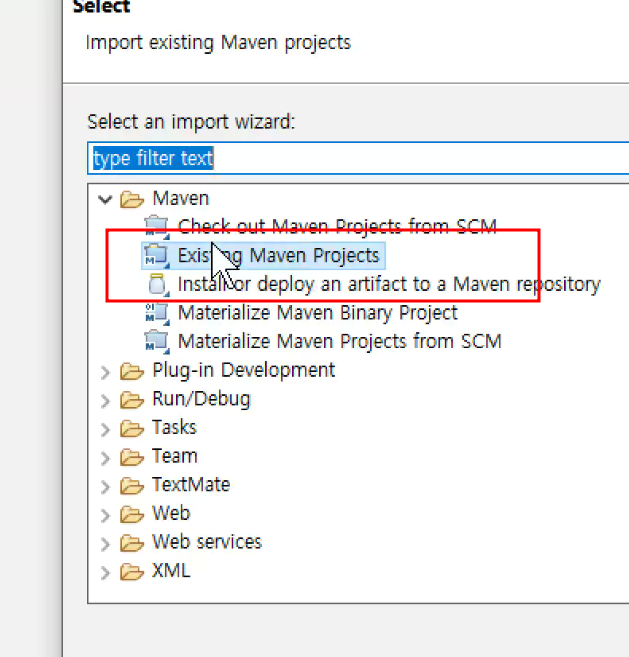This screenshot has width=629, height=657.
Task: Select the 'Web services' category label
Action: [x=207, y=542]
